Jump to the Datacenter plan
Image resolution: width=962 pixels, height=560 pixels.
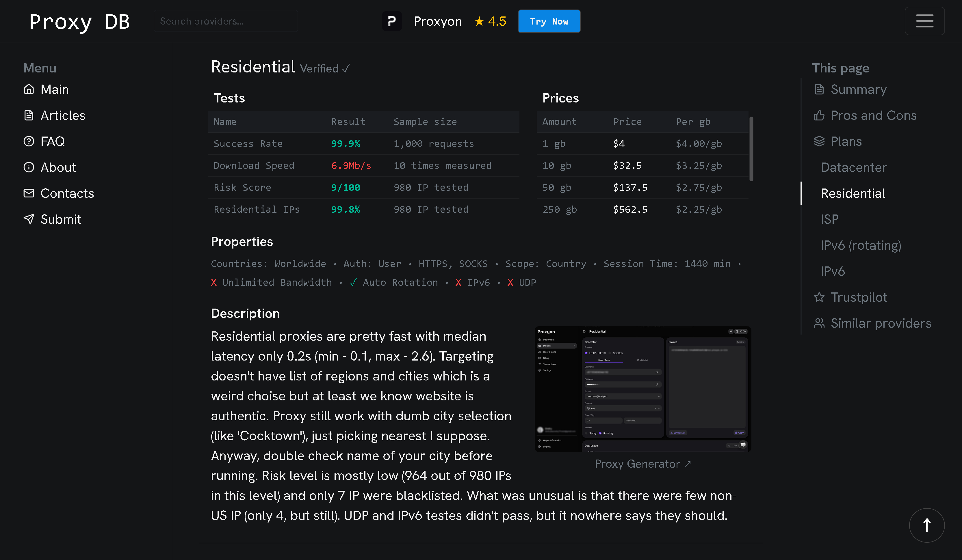(x=854, y=167)
